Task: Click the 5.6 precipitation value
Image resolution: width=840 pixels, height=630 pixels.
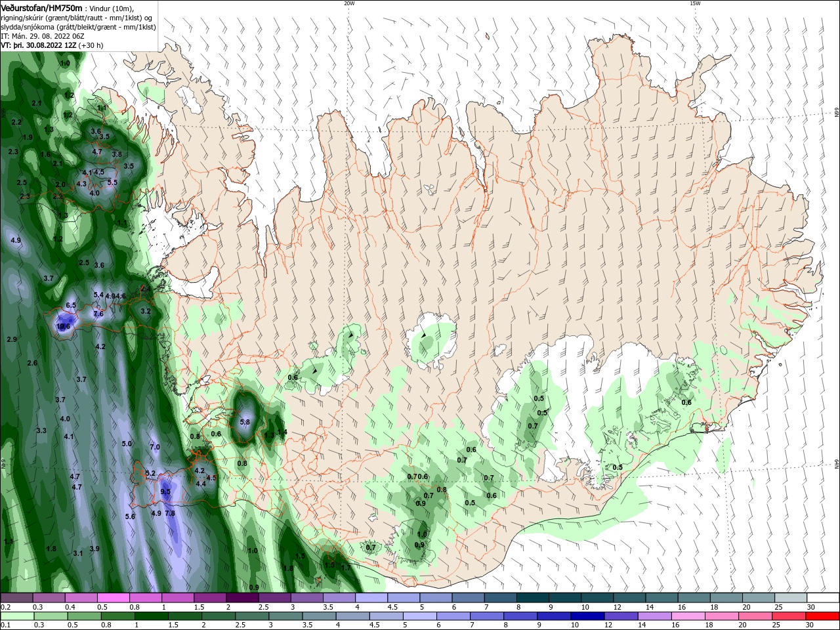Action: (130, 516)
